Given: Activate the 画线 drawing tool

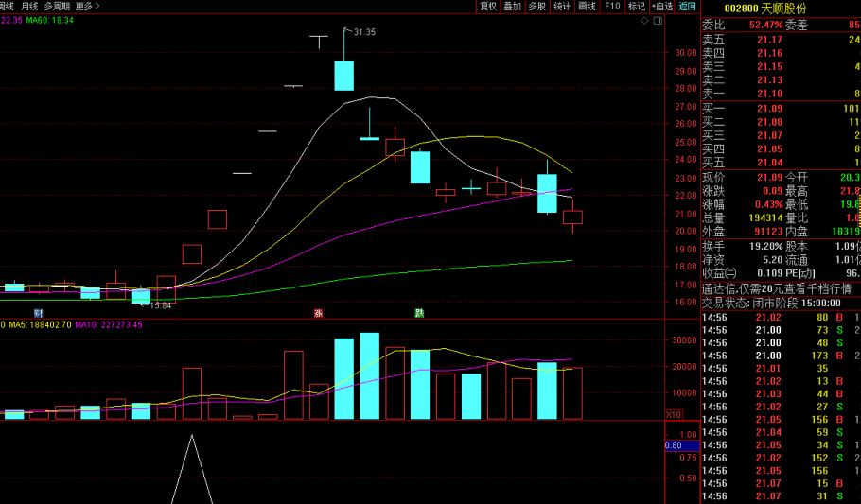Looking at the screenshot, I should (x=587, y=6).
